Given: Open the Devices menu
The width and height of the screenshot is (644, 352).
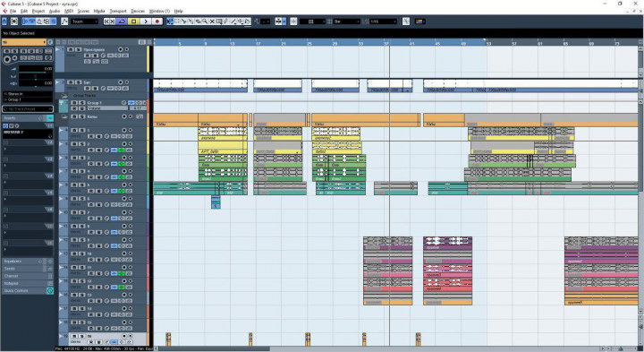Looking at the screenshot, I should pyautogui.click(x=138, y=11).
